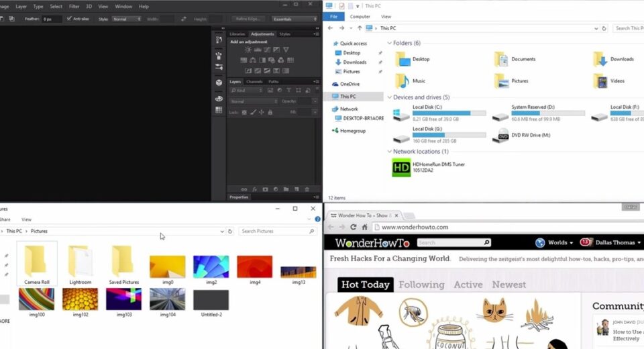644x349 pixels.
Task: Switch to the Channels tab
Action: (x=254, y=82)
